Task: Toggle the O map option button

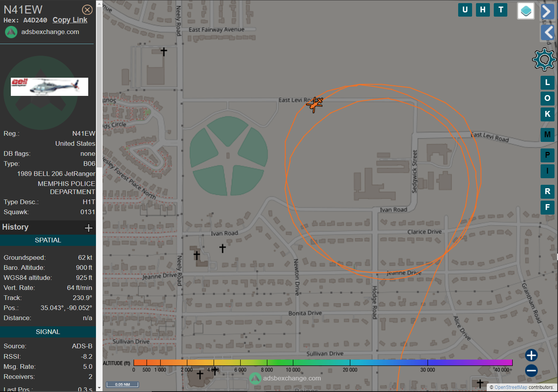Action: point(548,98)
